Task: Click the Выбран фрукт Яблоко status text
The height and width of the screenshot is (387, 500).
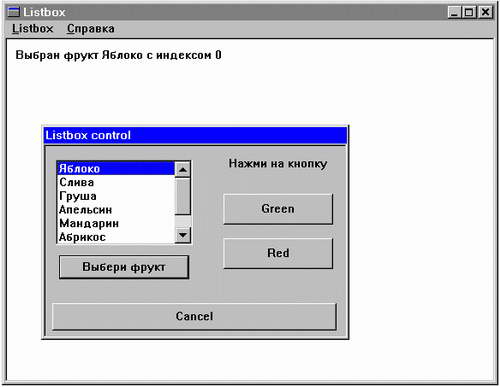Action: (x=118, y=55)
